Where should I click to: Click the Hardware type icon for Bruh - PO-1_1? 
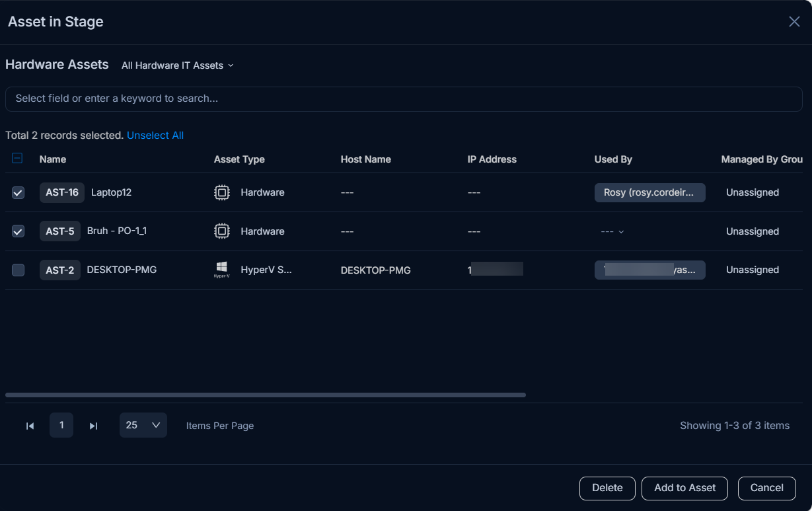click(222, 231)
